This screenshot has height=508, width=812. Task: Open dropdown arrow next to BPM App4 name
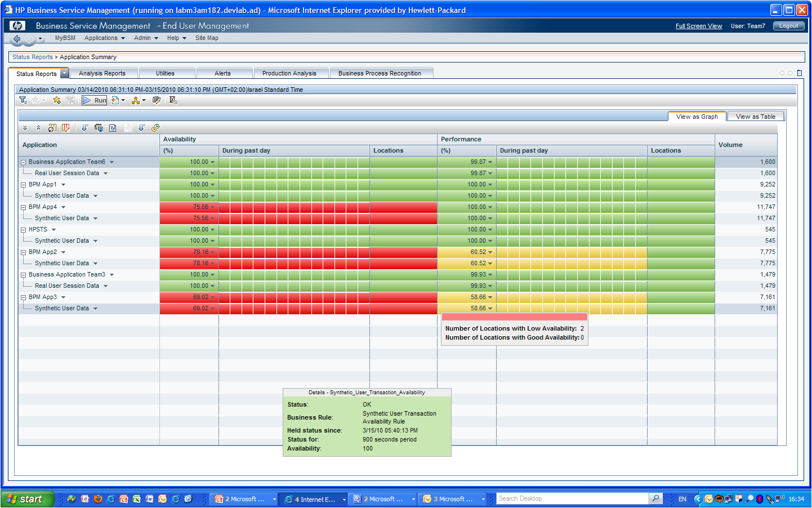tap(63, 207)
